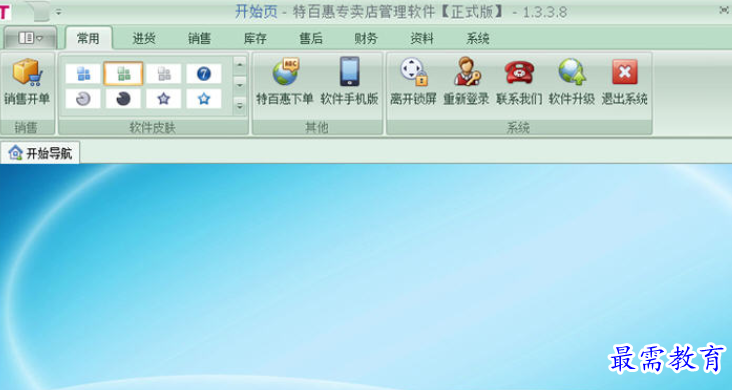Screen dimensions: 732x390
Task: Click the pink T application logo
Action: 5,12
